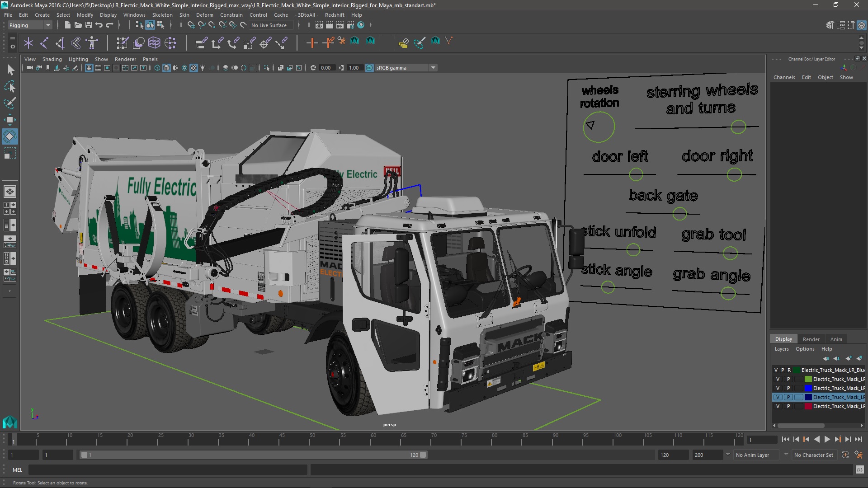Screen dimensions: 868x488
Task: Create a new scene file icon
Action: click(x=68, y=25)
